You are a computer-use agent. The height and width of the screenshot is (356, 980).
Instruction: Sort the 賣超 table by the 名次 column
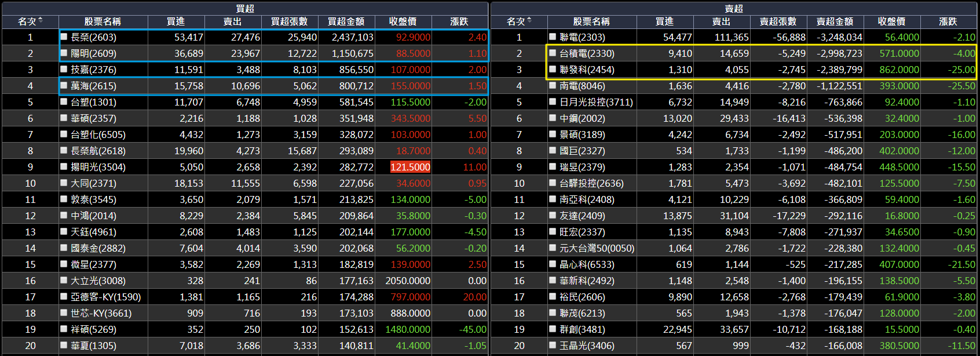click(x=520, y=21)
